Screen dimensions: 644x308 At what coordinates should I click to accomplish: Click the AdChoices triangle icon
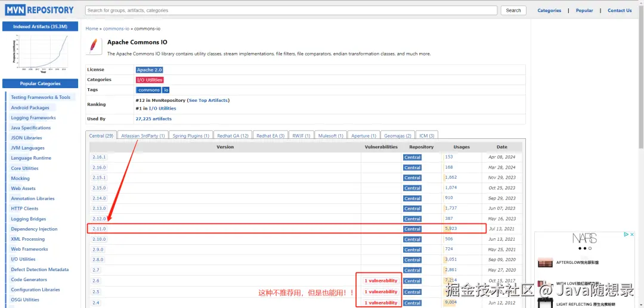627,235
